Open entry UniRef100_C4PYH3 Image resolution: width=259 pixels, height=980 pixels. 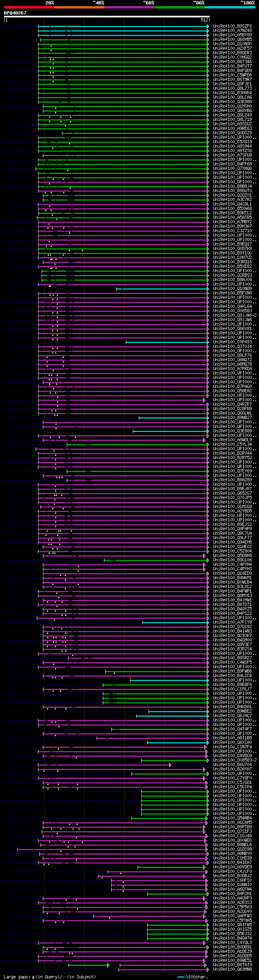tap(232, 569)
